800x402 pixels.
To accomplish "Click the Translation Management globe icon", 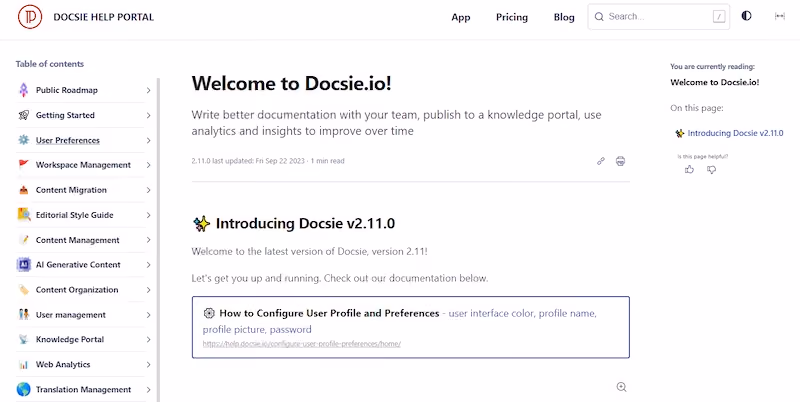I will click(x=23, y=389).
